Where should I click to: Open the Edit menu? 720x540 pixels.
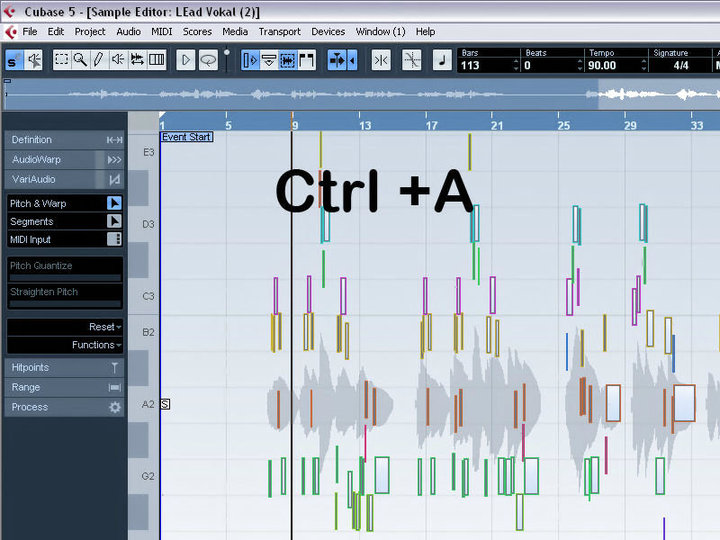(56, 32)
